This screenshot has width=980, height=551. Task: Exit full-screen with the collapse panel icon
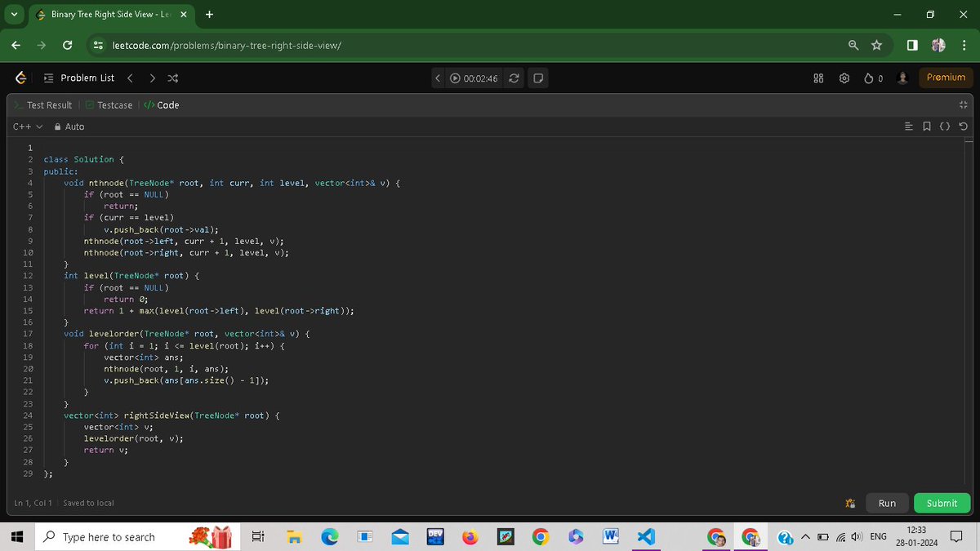point(963,105)
